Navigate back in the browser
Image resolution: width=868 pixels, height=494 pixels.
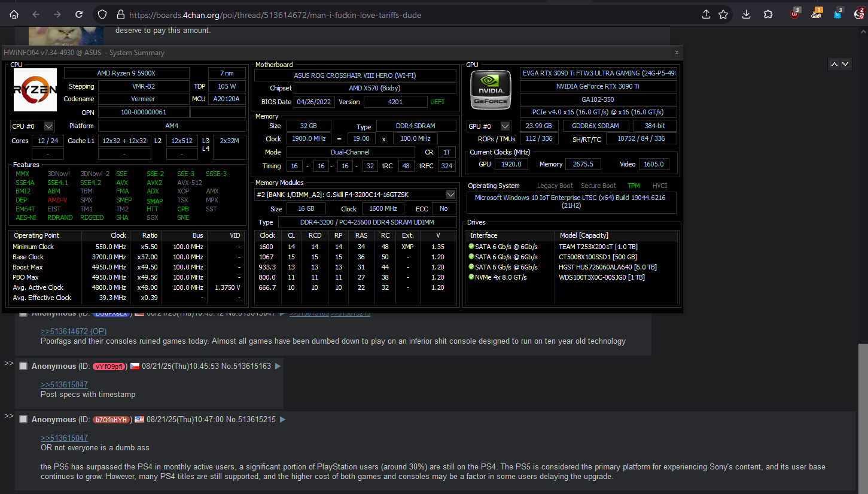(36, 14)
